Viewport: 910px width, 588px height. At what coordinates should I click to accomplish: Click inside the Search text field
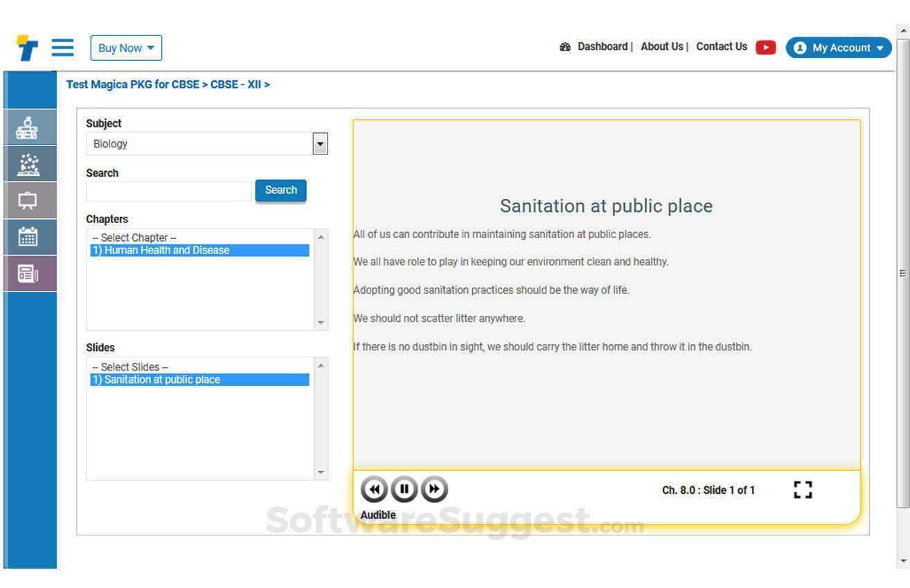click(x=168, y=191)
